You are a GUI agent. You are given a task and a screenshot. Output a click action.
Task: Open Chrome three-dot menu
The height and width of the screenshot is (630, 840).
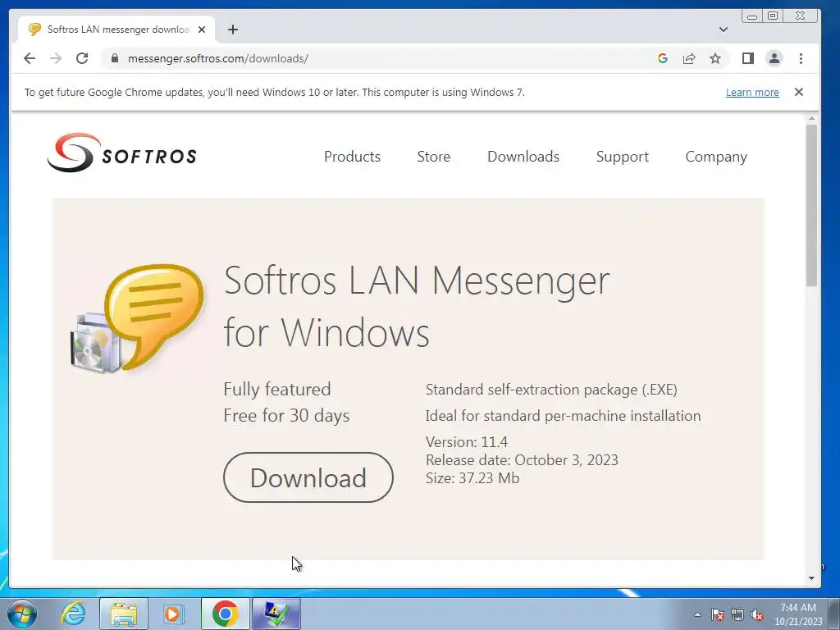[801, 58]
